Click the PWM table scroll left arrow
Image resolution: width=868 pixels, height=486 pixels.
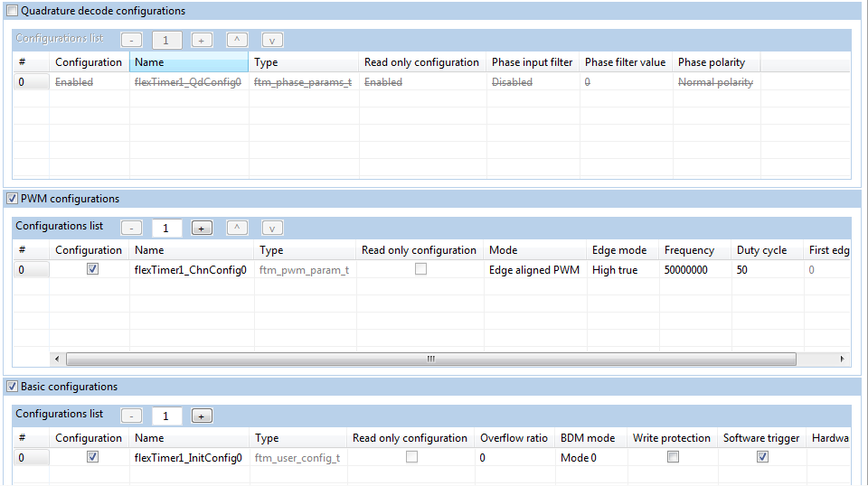[x=56, y=359]
